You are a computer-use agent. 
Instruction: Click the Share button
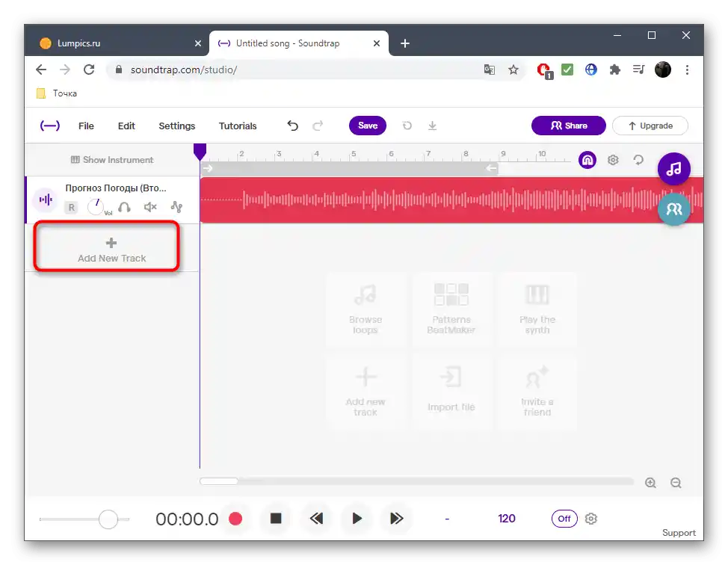[x=569, y=126]
